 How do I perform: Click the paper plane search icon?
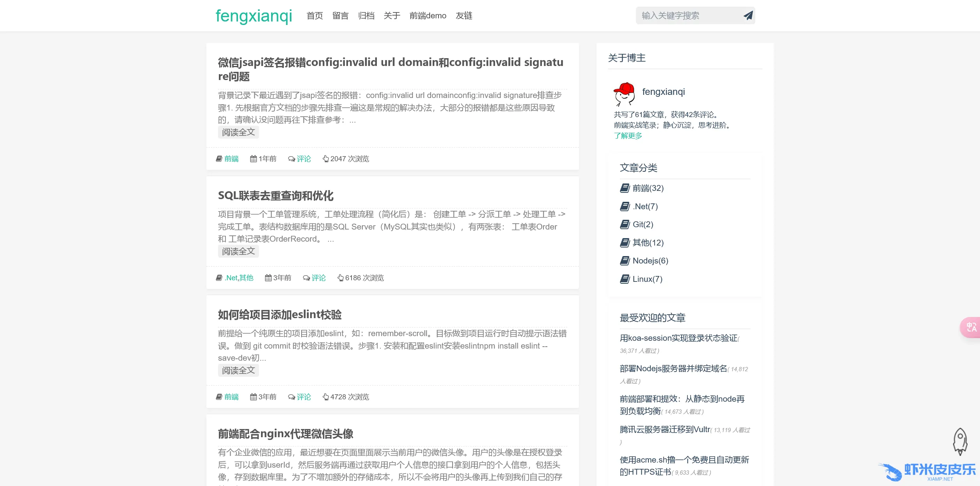click(x=748, y=16)
